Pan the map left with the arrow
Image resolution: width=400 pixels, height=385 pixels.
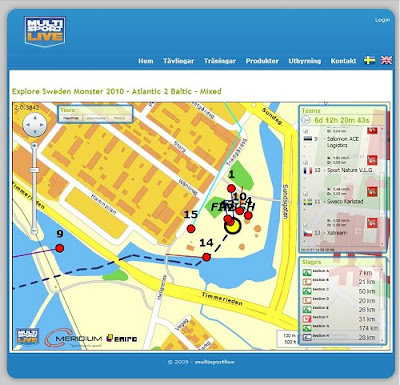28,125
